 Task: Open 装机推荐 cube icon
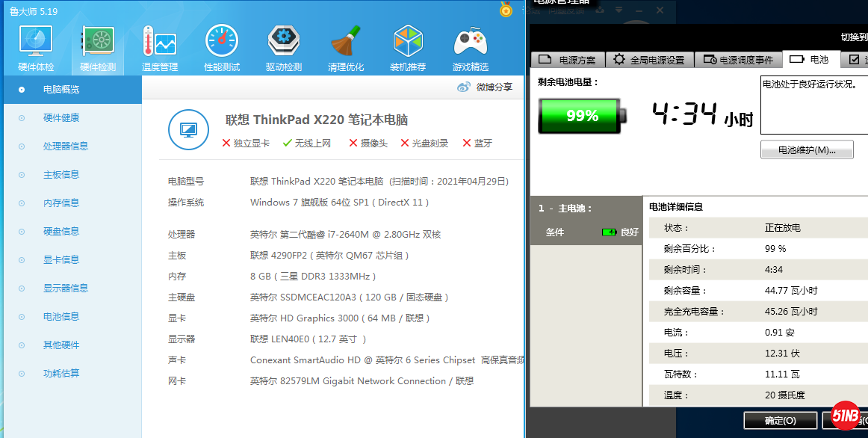[408, 42]
